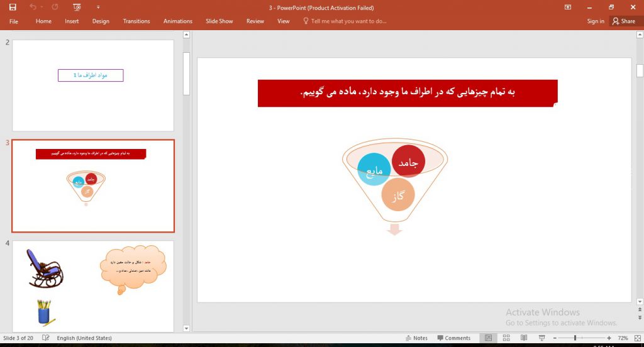
Task: Save the presentation with the floppy disk icon
Action: click(13, 8)
